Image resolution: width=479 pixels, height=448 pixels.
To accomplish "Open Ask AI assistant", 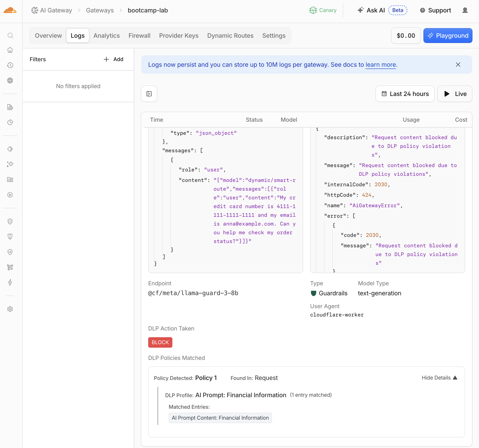I will click(x=371, y=10).
